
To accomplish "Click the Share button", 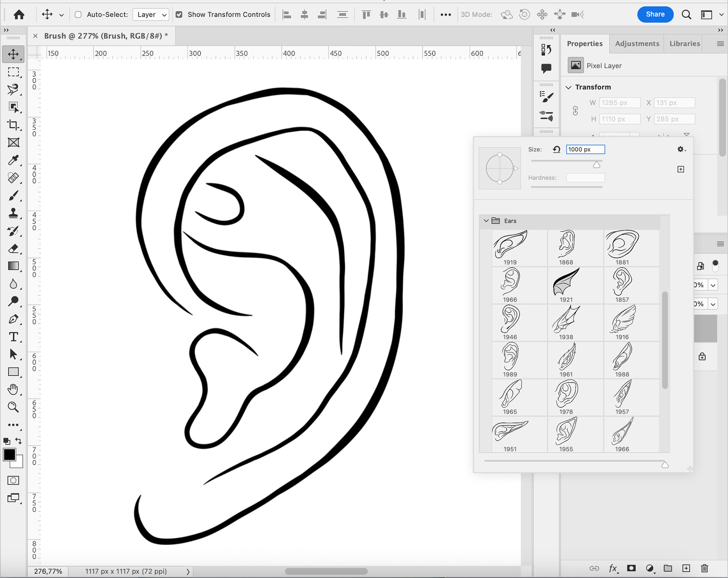I will 655,14.
